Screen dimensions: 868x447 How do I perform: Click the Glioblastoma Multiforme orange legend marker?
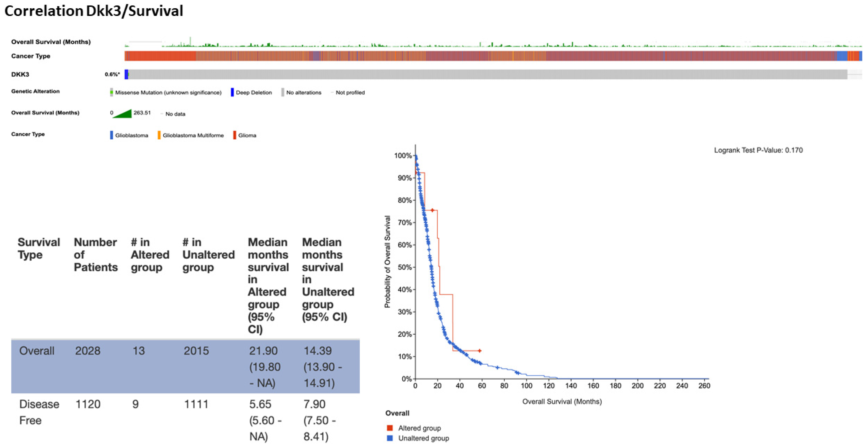[x=159, y=135]
